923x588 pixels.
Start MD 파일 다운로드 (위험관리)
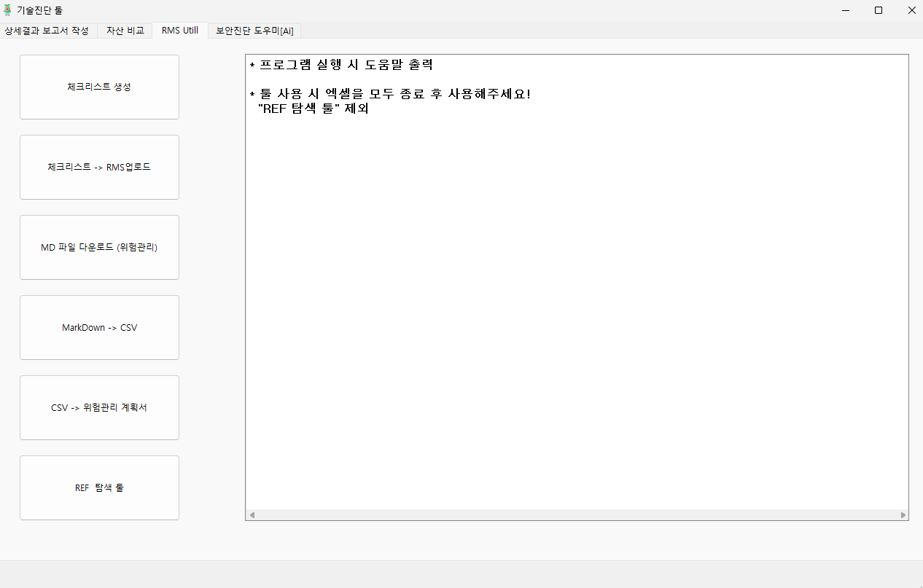point(99,247)
